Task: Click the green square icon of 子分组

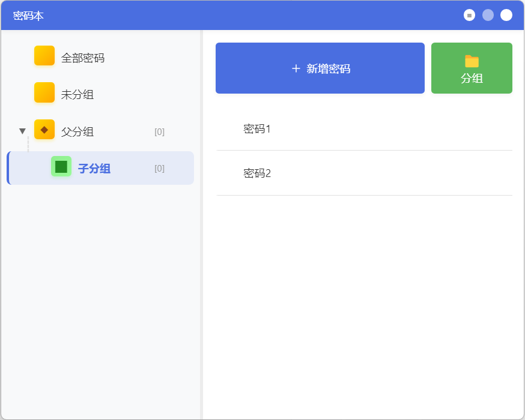Action: tap(61, 166)
